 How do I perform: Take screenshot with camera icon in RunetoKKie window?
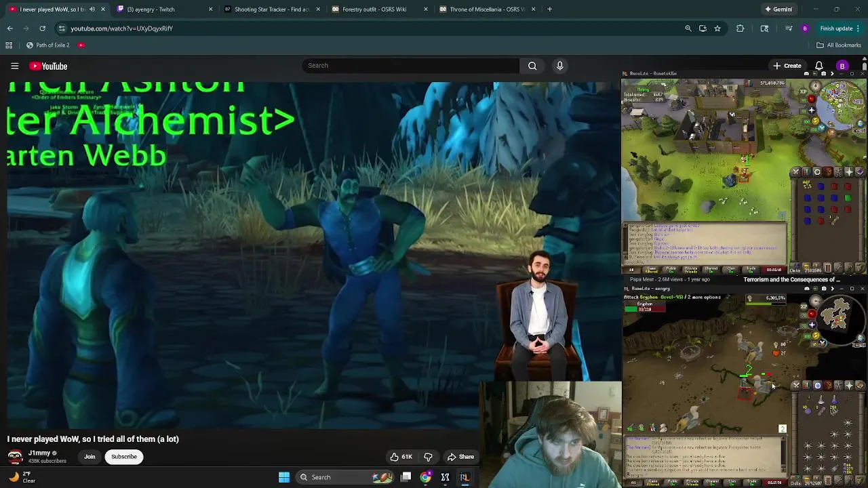point(824,73)
